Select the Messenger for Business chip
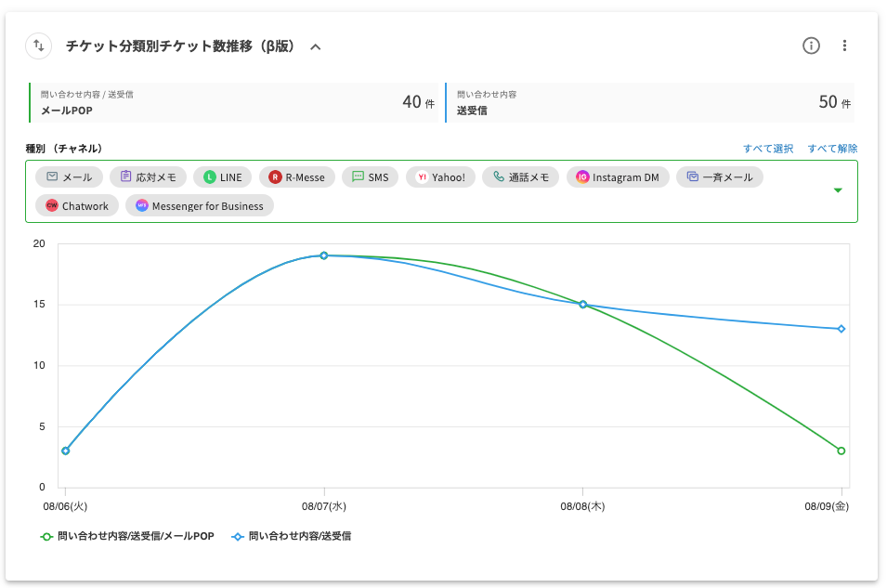 coord(200,205)
